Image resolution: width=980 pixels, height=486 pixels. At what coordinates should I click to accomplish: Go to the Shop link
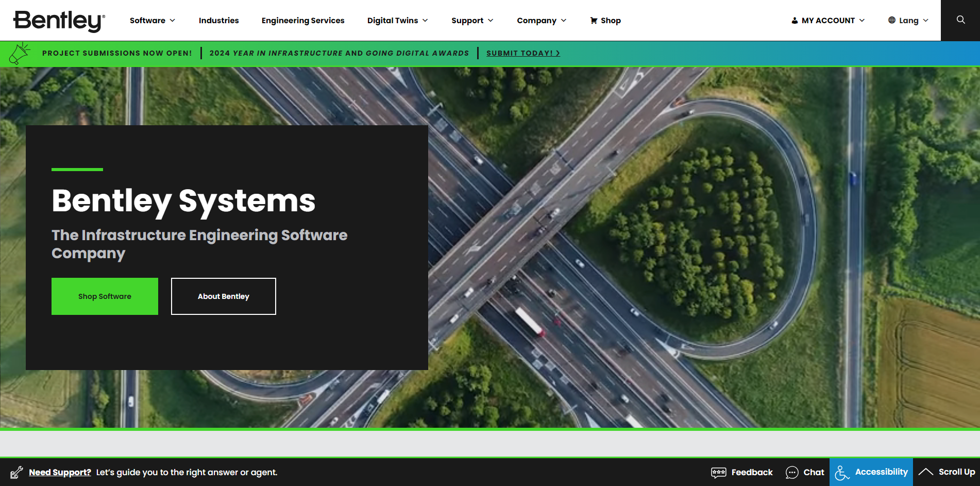pos(611,21)
